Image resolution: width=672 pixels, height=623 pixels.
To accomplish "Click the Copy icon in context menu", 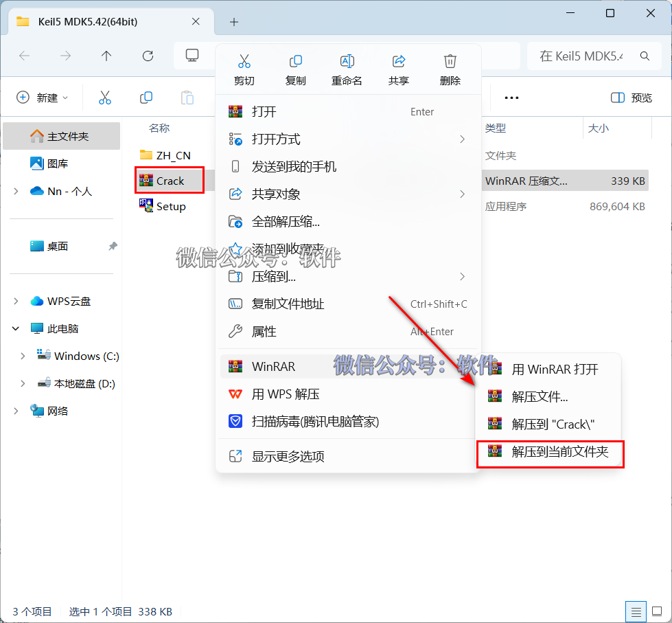I will tap(296, 61).
